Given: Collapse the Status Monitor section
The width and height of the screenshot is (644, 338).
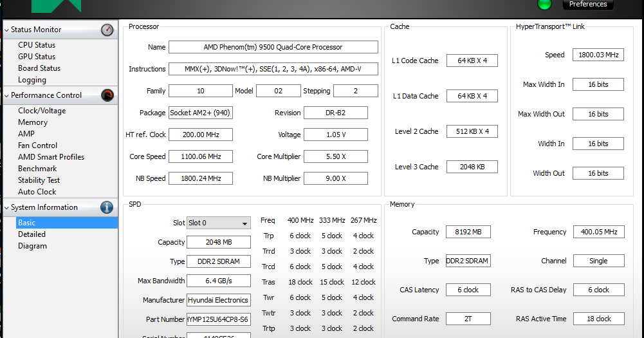Looking at the screenshot, I should pyautogui.click(x=6, y=30).
